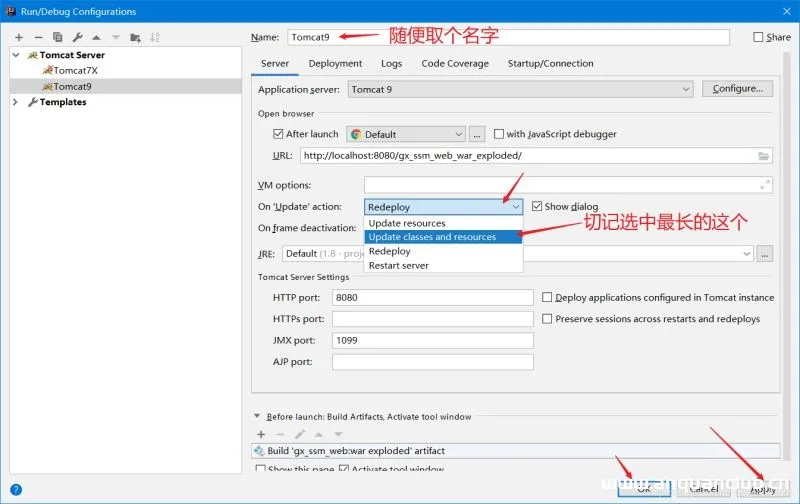Close the Run/Debug Configurations dialog

786,11
